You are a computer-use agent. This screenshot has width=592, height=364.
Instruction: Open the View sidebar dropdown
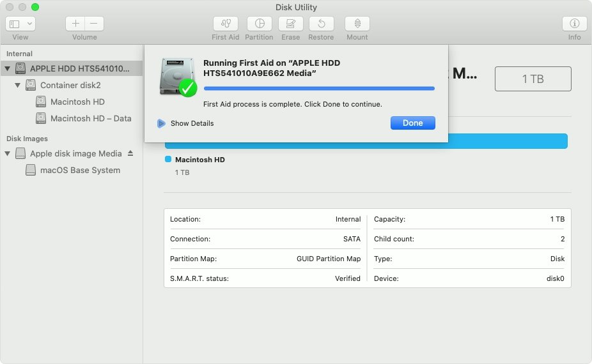tap(20, 24)
